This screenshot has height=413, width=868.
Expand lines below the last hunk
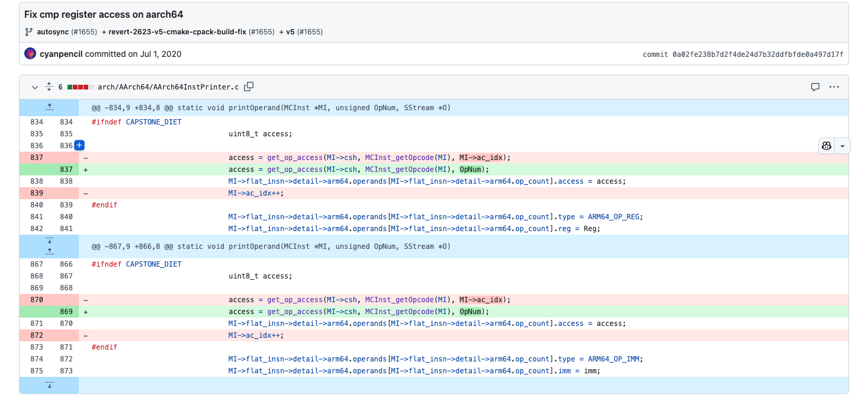[x=49, y=385]
